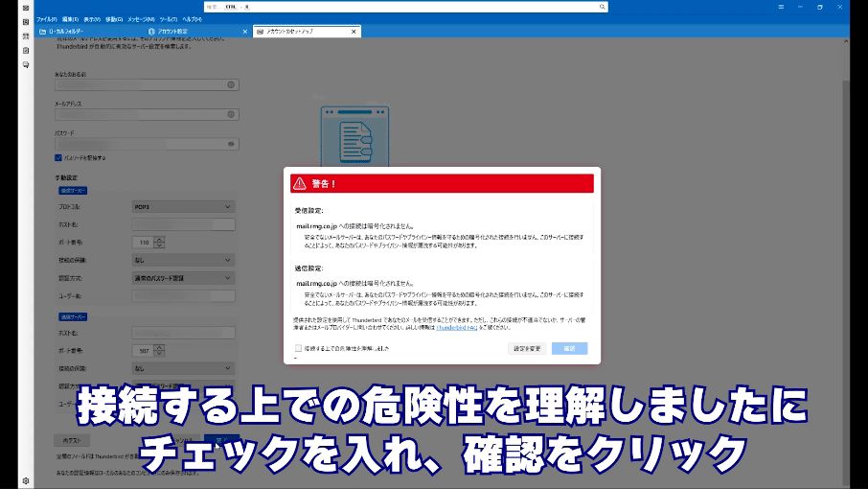Click the 確認 button in warning dialog

pyautogui.click(x=569, y=348)
